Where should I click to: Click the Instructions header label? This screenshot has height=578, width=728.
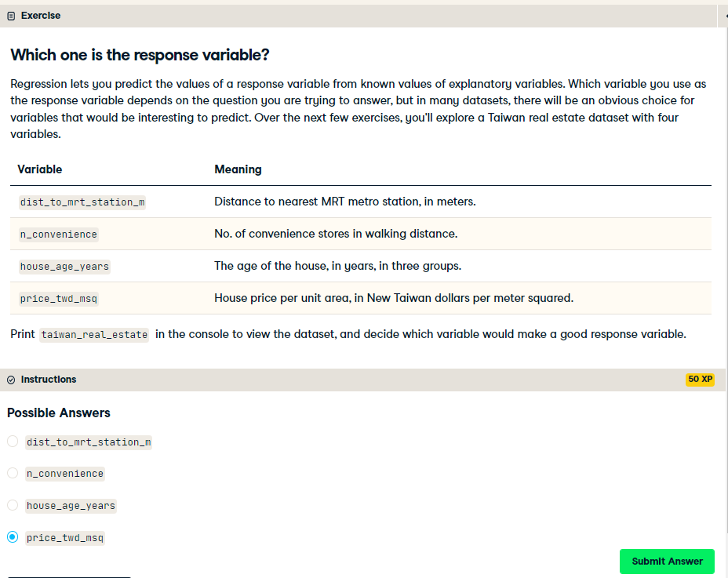[x=49, y=380]
